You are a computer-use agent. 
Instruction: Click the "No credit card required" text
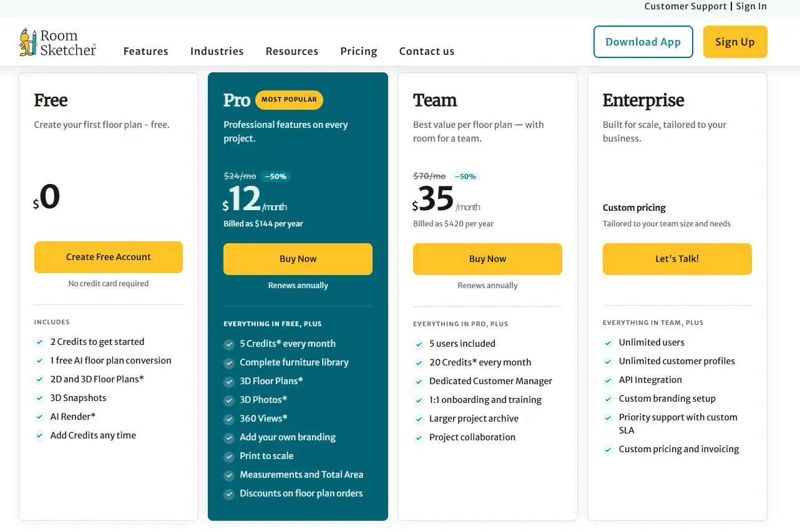click(109, 284)
